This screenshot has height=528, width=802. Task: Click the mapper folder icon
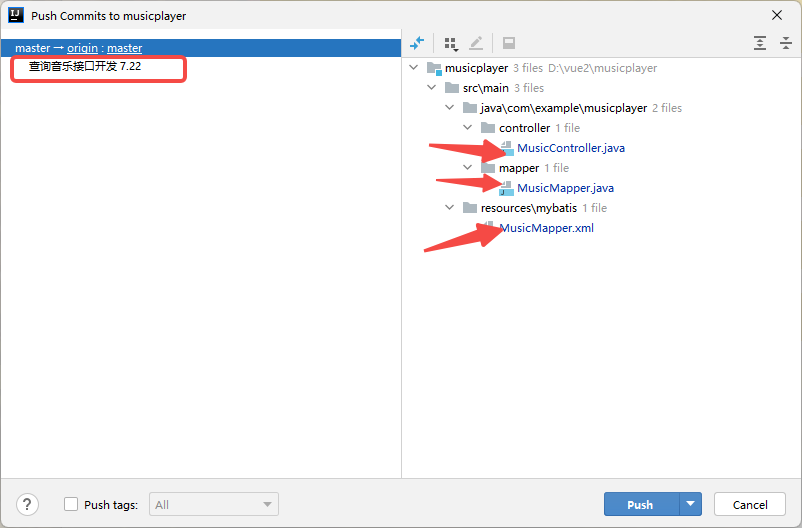point(488,168)
